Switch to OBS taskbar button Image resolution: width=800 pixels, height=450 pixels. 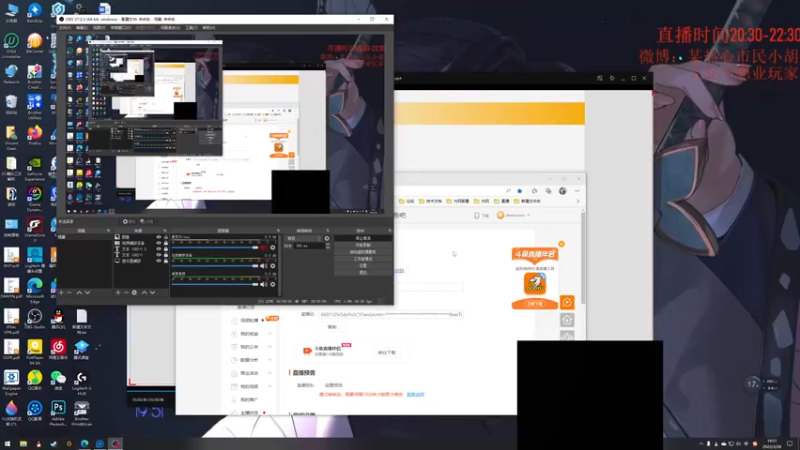pos(115,444)
